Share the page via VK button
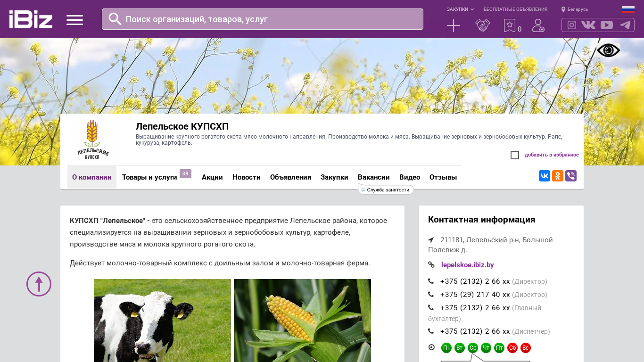 [545, 176]
